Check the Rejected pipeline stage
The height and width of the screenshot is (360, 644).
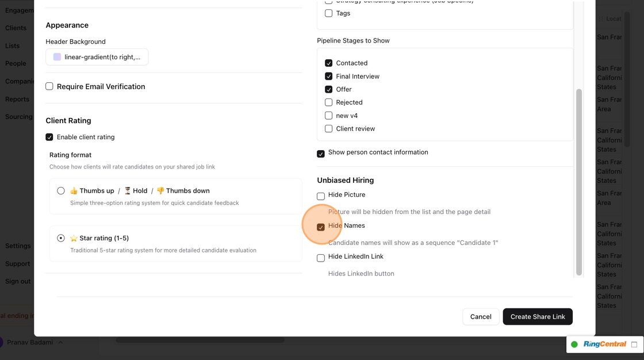click(x=329, y=102)
